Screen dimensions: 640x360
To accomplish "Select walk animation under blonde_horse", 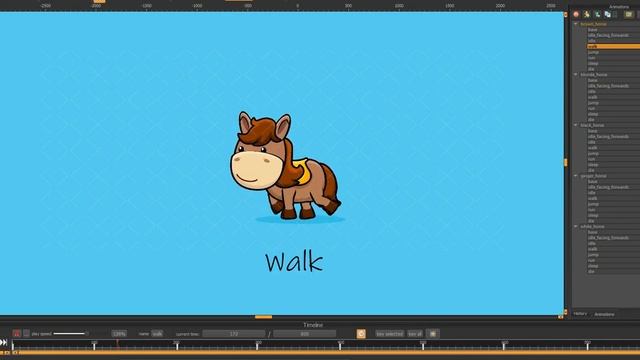I will coord(613,97).
